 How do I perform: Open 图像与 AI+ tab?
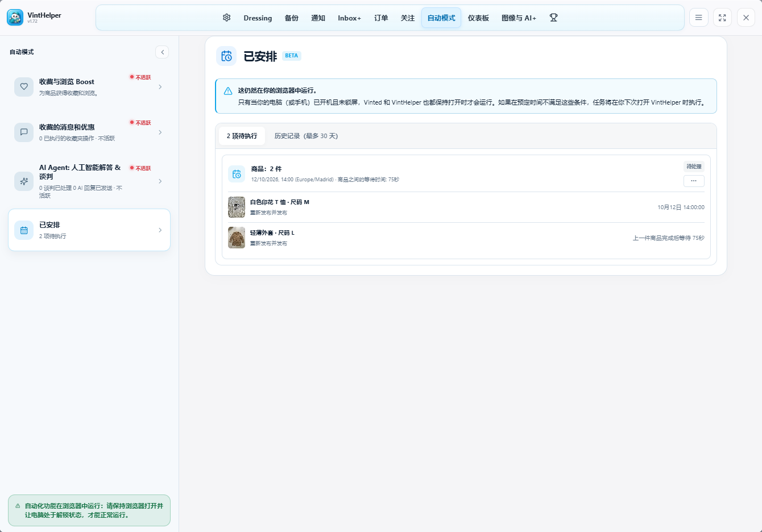519,18
